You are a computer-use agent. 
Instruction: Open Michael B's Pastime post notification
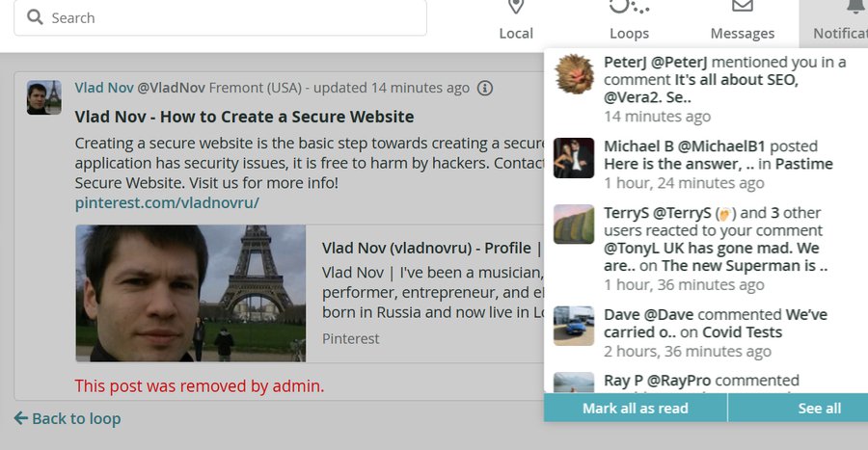[706, 164]
